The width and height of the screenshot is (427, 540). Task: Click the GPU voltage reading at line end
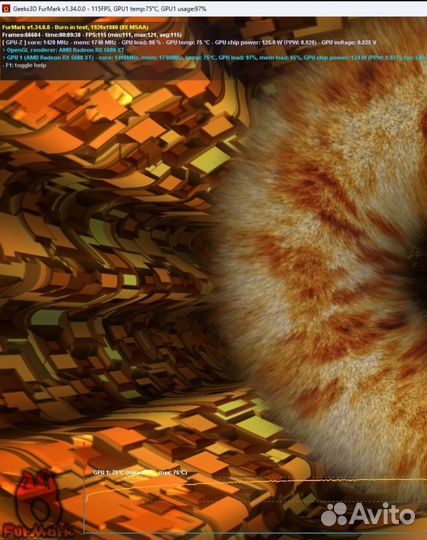tap(349, 43)
